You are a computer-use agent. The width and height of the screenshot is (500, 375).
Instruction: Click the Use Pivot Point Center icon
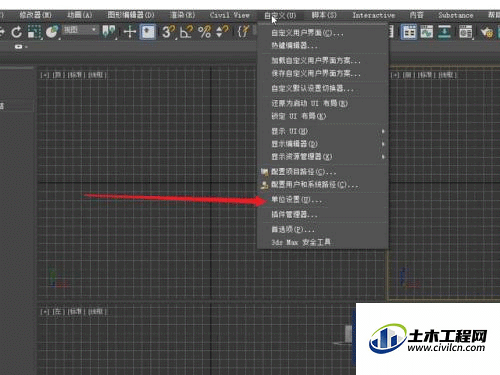(109, 32)
